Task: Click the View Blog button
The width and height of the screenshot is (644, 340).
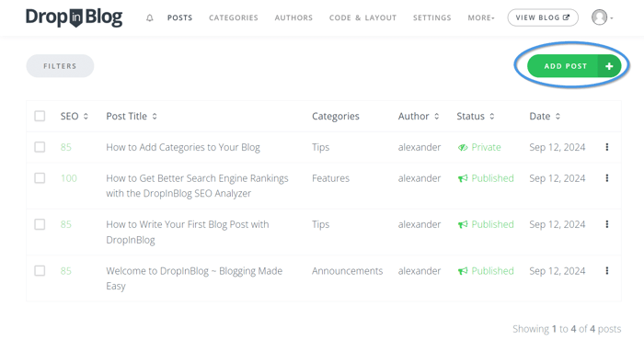Action: click(x=543, y=17)
